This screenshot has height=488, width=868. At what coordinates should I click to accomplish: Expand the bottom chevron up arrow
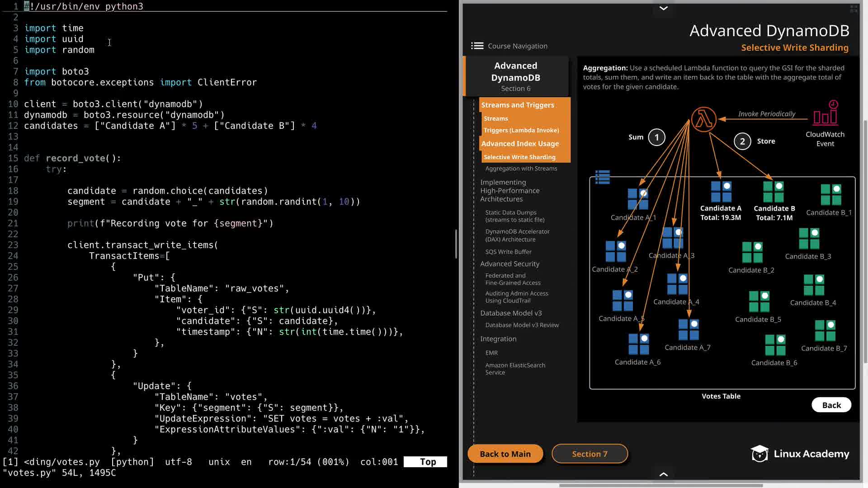(663, 474)
